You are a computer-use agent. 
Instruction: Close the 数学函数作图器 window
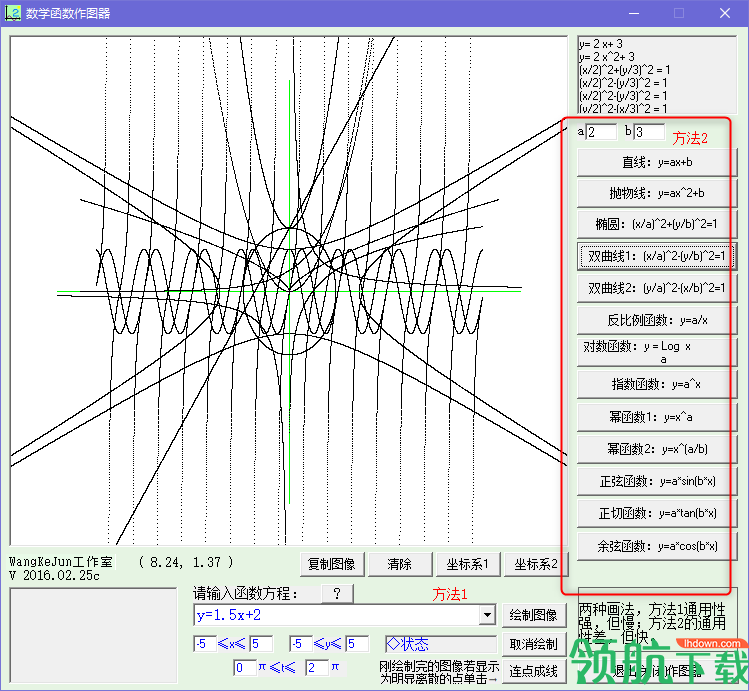[725, 13]
